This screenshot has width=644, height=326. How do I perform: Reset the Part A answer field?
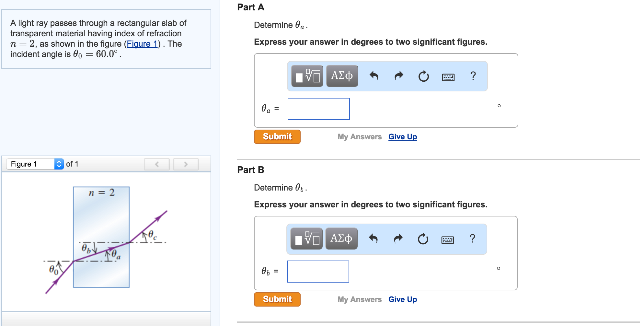tap(423, 76)
